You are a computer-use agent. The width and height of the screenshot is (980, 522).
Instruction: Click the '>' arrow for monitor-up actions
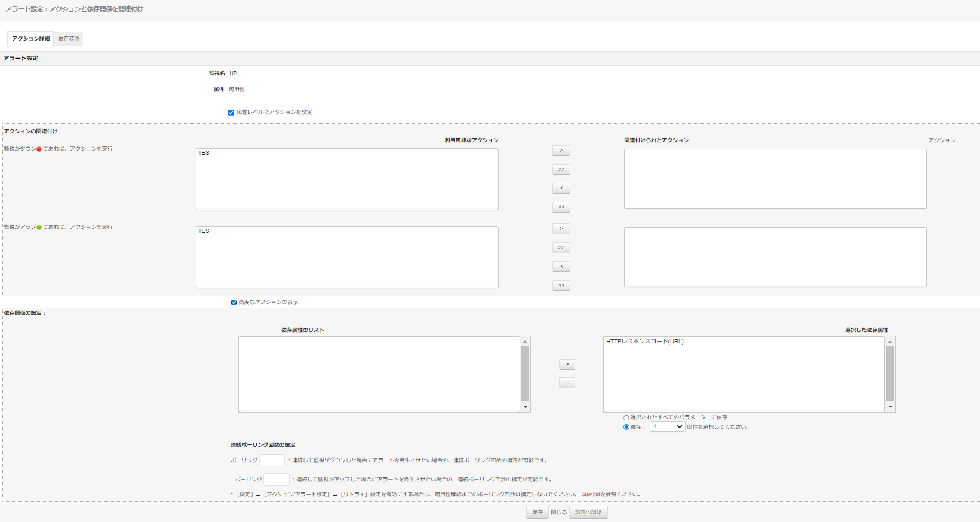click(561, 229)
